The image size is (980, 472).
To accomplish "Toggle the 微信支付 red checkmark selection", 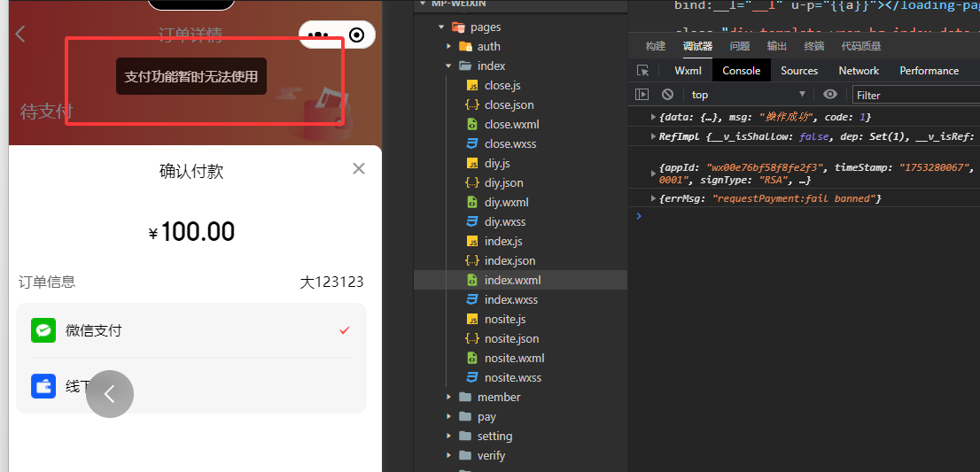I will pos(345,330).
